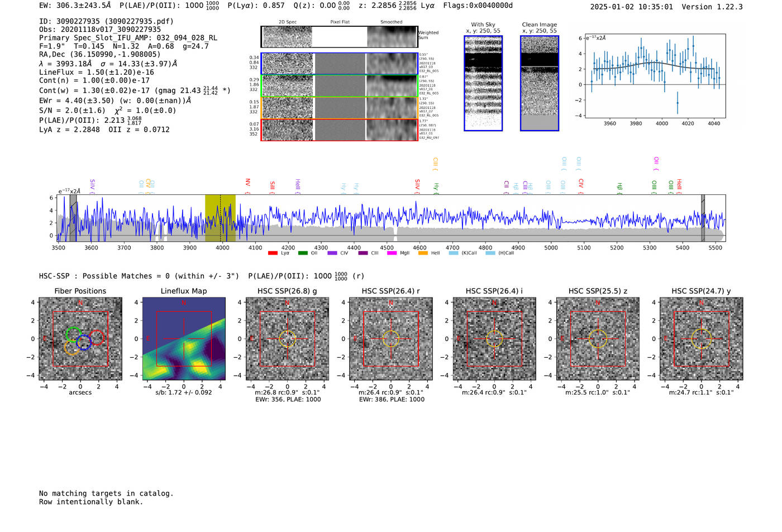Open the Clean Image cutout
This screenshot has height=532, width=782.
point(540,83)
